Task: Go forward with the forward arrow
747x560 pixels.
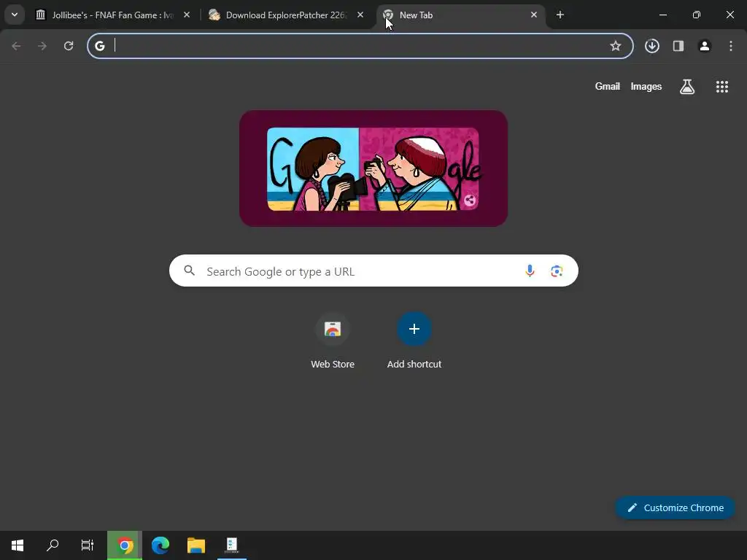Action: (x=42, y=46)
